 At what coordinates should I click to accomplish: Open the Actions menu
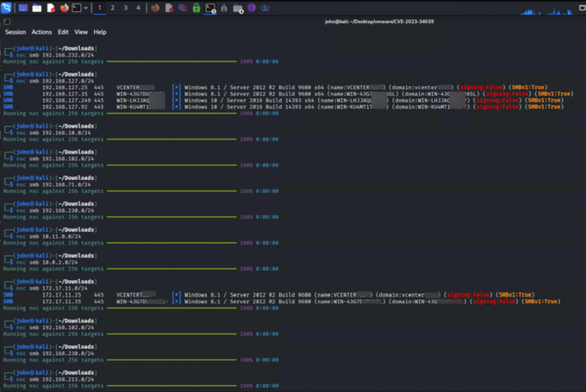pos(41,32)
